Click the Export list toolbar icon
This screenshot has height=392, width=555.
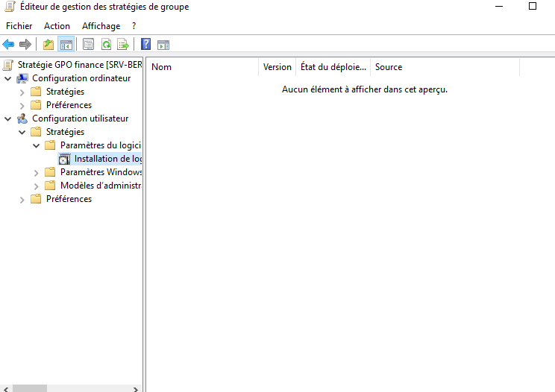(x=123, y=44)
